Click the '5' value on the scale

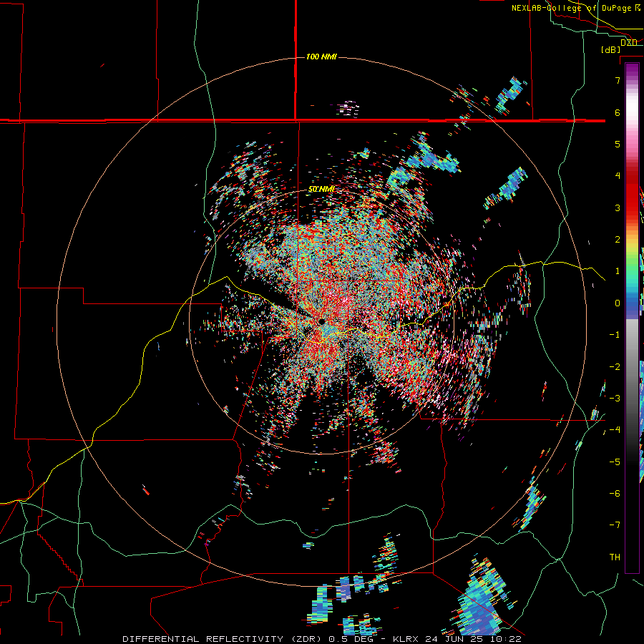pyautogui.click(x=618, y=144)
